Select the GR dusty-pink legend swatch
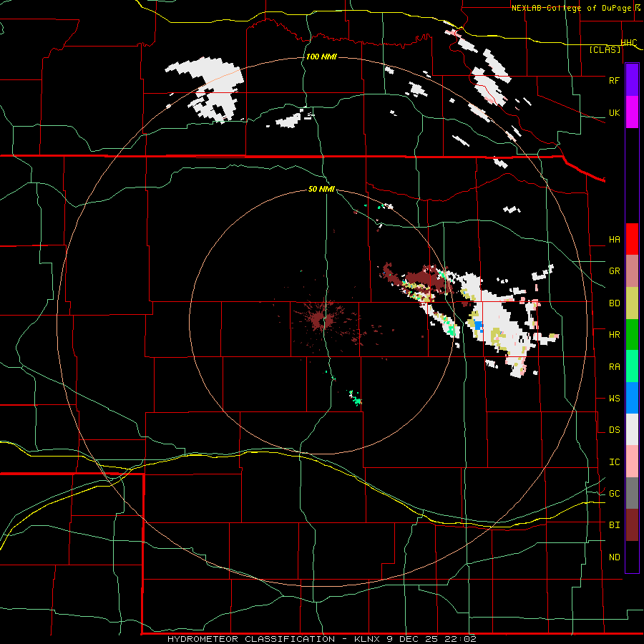This screenshot has width=644, height=644. pos(632,271)
